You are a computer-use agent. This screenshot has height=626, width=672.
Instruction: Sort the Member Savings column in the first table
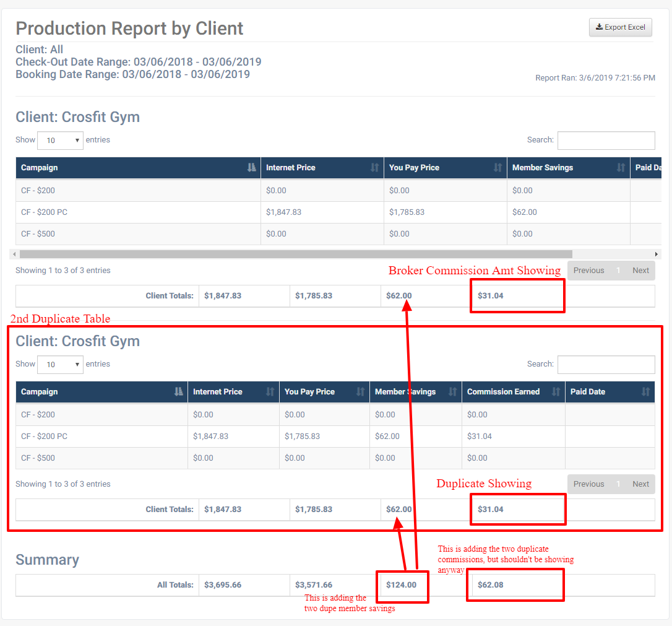click(621, 167)
